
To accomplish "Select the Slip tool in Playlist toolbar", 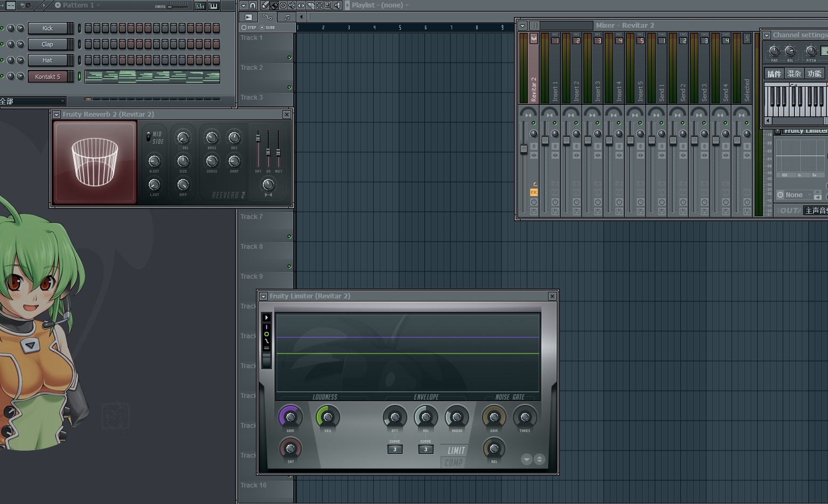I will coord(301,5).
